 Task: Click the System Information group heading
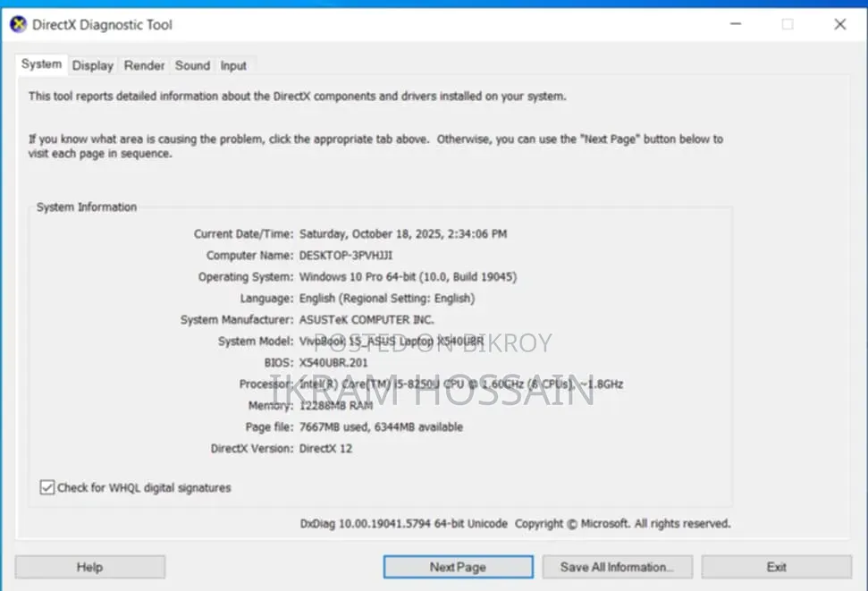pos(87,207)
